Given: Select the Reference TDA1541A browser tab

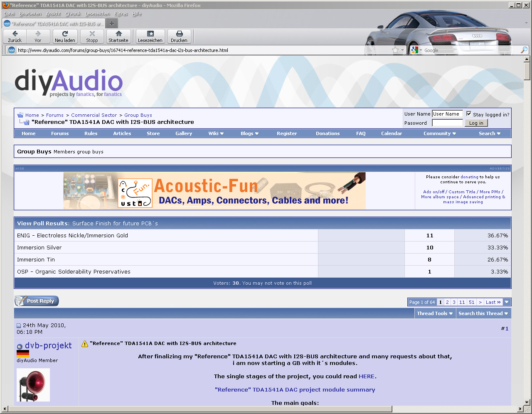Looking at the screenshot, I should (x=54, y=24).
